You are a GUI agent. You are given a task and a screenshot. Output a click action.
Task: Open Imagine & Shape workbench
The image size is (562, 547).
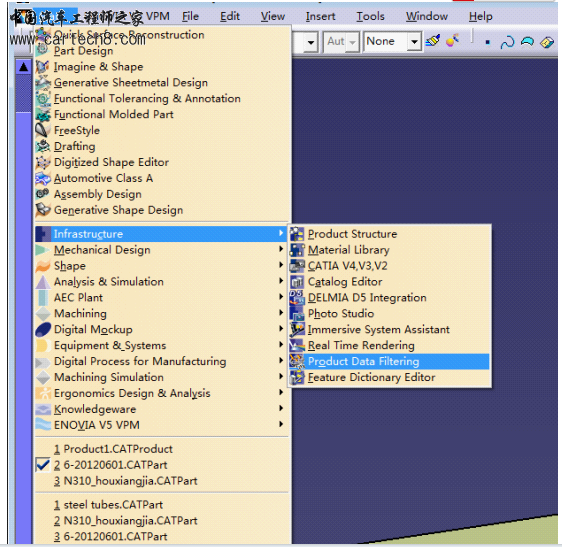[x=161, y=67]
